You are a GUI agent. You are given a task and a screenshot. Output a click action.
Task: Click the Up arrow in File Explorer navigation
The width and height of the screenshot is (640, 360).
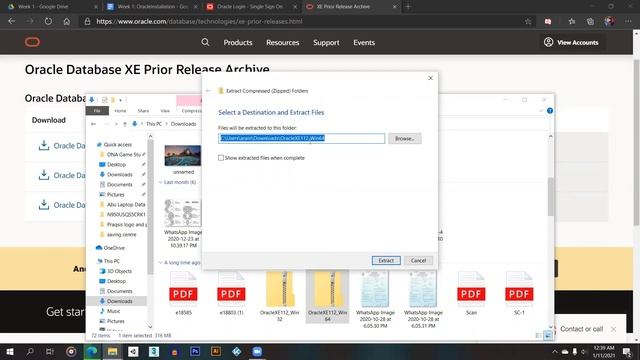click(125, 124)
